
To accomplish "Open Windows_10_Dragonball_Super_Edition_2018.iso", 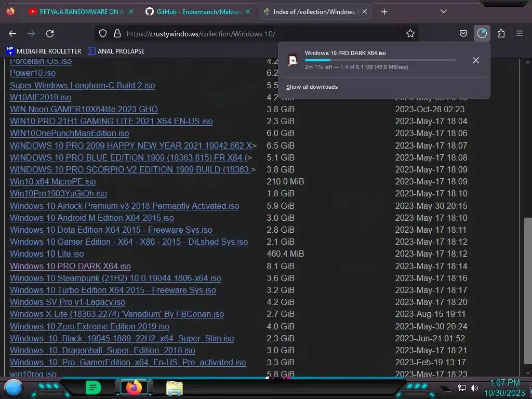I will click(x=102, y=350).
